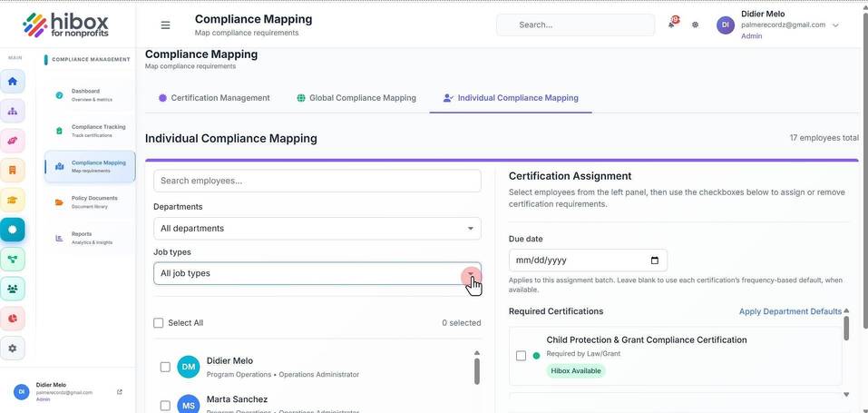Click the header Search box
The width and height of the screenshot is (868, 413).
coord(575,25)
